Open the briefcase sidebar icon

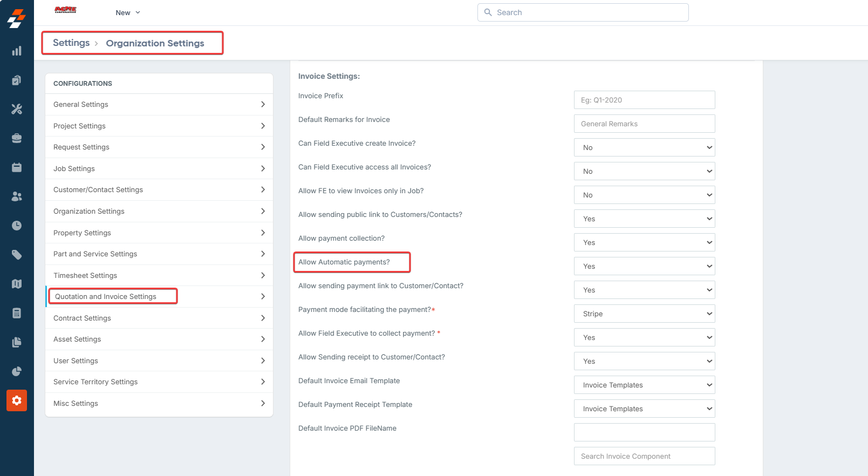(x=17, y=138)
